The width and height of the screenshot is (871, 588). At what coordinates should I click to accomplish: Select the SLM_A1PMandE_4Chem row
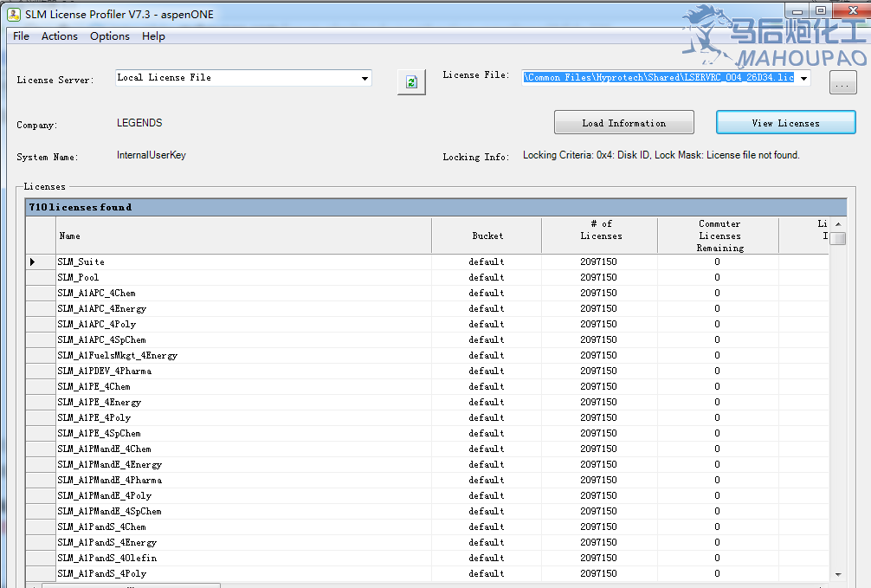[x=427, y=449]
